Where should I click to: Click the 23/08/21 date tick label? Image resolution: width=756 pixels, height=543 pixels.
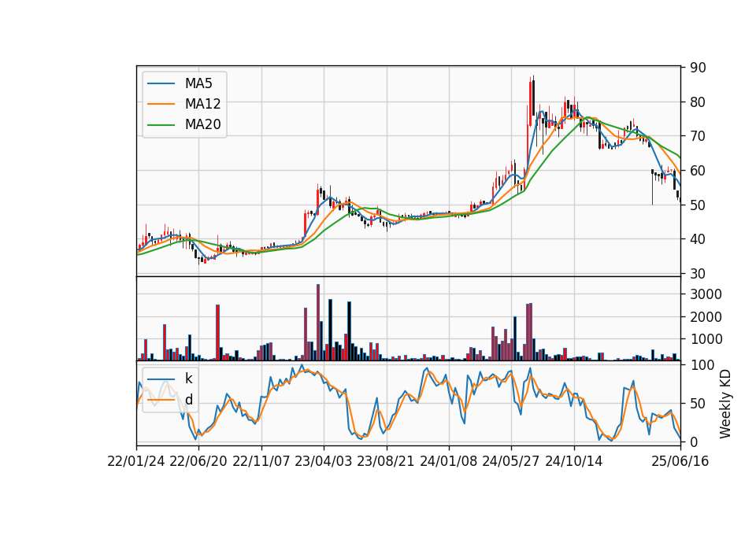pos(386,461)
